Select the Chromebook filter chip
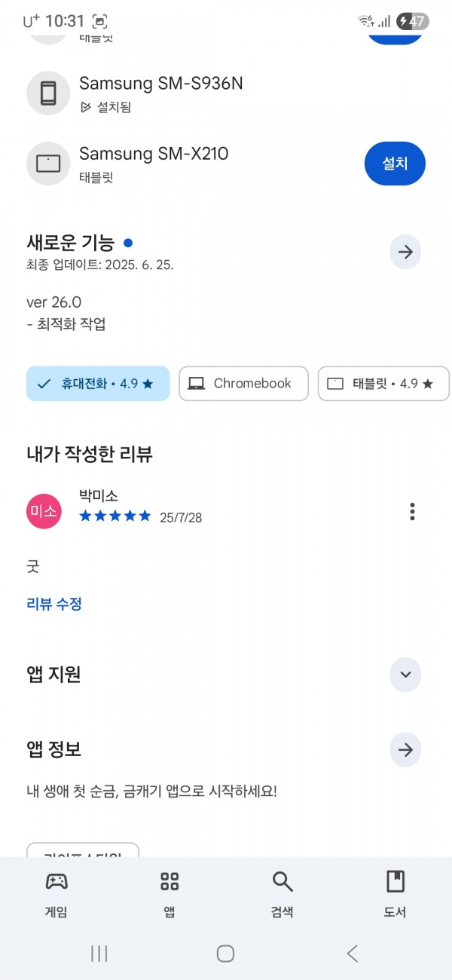This screenshot has height=980, width=452. point(243,384)
